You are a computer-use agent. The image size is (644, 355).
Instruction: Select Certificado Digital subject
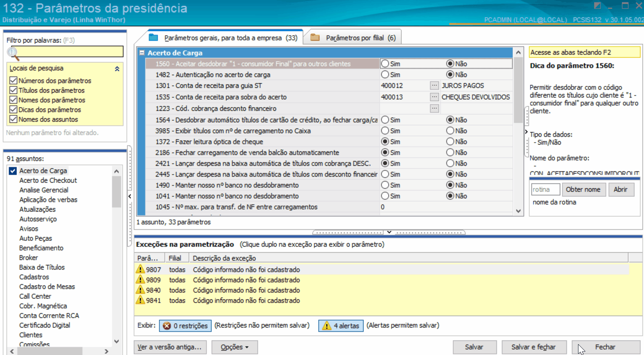pos(45,325)
